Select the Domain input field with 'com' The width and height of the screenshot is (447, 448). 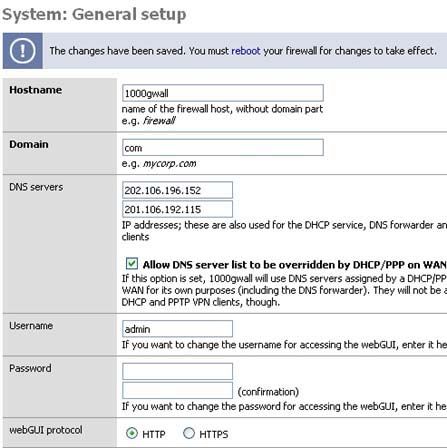pyautogui.click(x=223, y=147)
